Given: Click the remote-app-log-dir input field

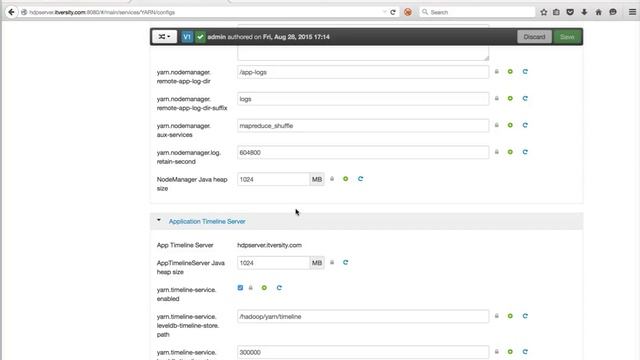Looking at the screenshot, I should tap(363, 72).
